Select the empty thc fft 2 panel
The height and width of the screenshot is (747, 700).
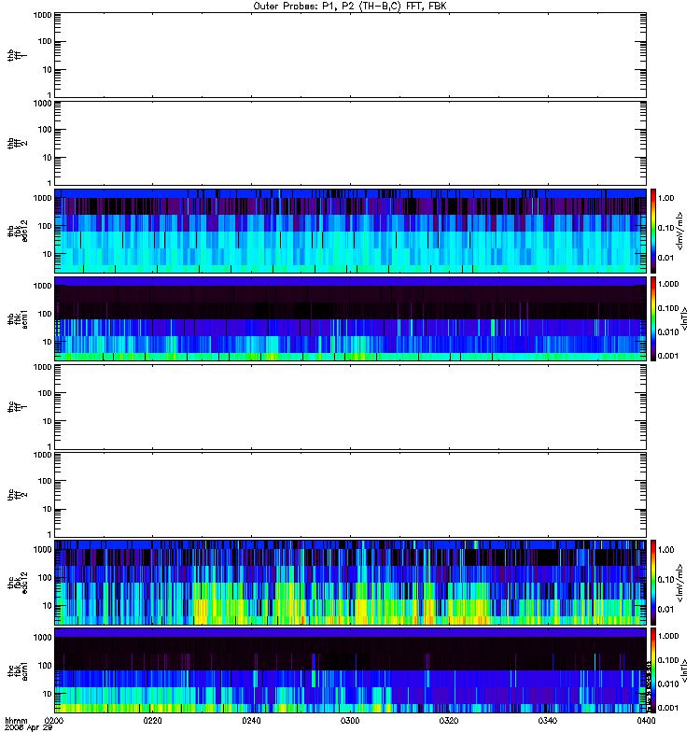[350, 495]
